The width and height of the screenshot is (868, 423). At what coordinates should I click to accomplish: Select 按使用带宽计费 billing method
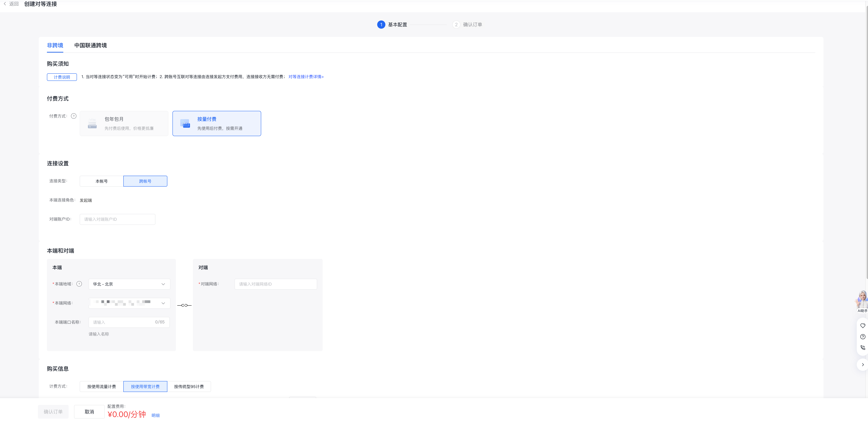145,387
